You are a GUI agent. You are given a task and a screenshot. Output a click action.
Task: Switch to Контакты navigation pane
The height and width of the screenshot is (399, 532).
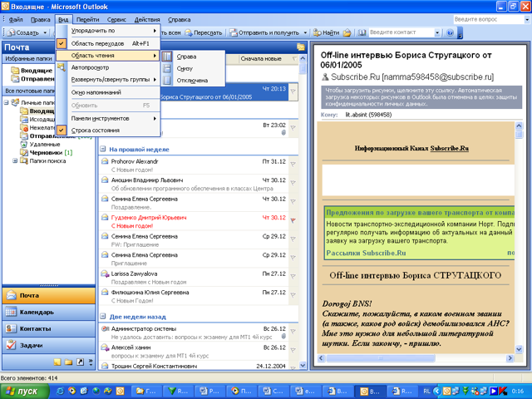(x=49, y=328)
